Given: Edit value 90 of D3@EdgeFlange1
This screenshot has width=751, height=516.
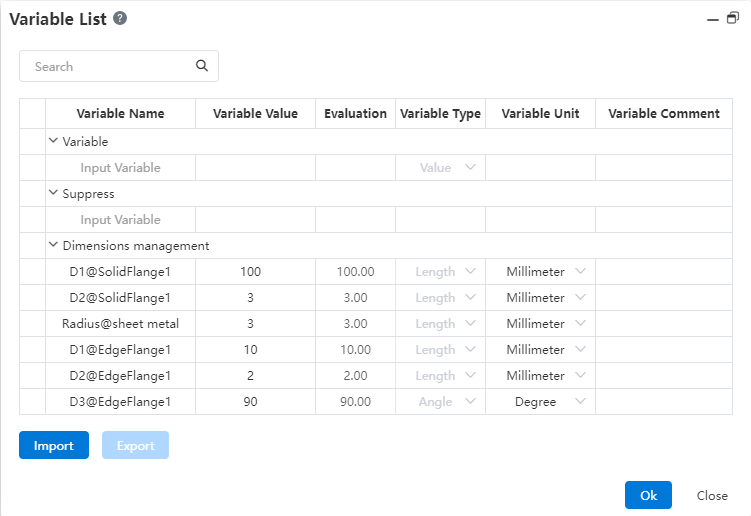Looking at the screenshot, I should [255, 401].
